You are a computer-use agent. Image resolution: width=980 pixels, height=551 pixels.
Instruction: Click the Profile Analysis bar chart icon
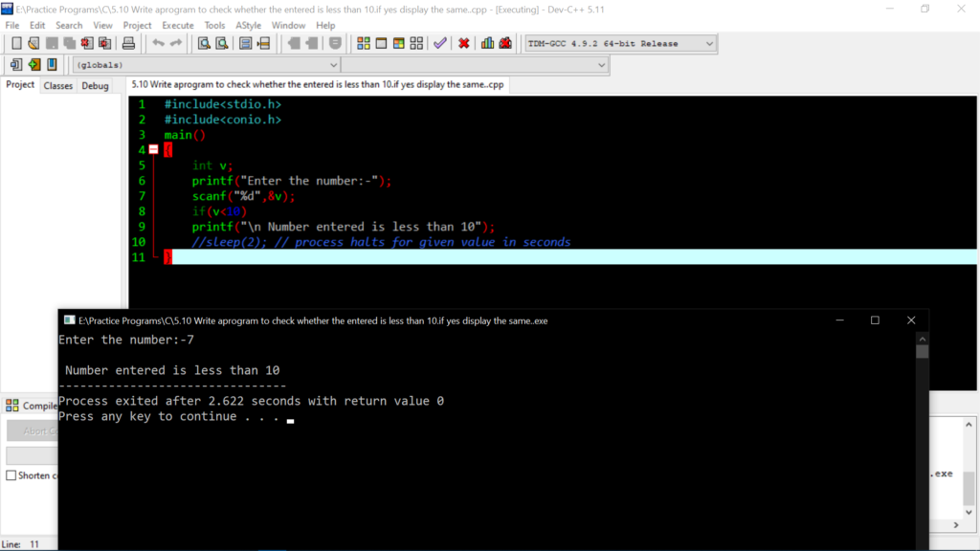click(x=488, y=43)
